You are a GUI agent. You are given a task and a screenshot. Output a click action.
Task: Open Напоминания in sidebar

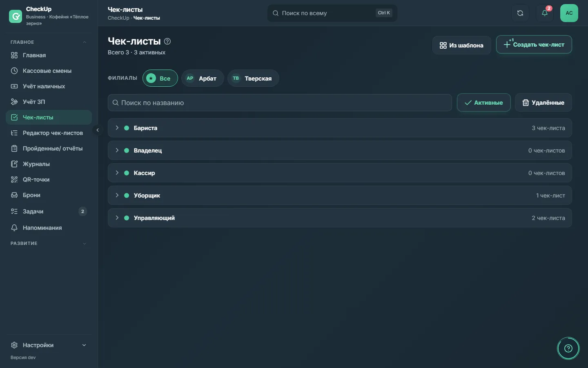[49, 228]
